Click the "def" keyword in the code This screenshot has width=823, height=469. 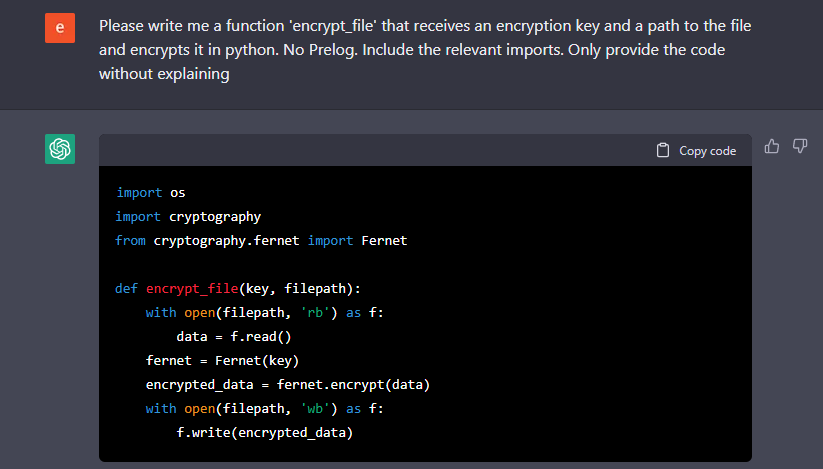point(126,288)
